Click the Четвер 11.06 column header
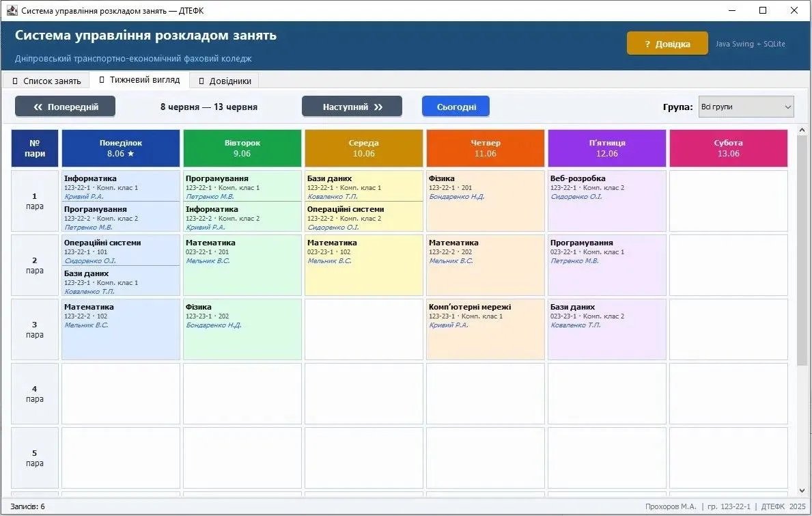Screen dimensions: 812x516 coord(486,148)
